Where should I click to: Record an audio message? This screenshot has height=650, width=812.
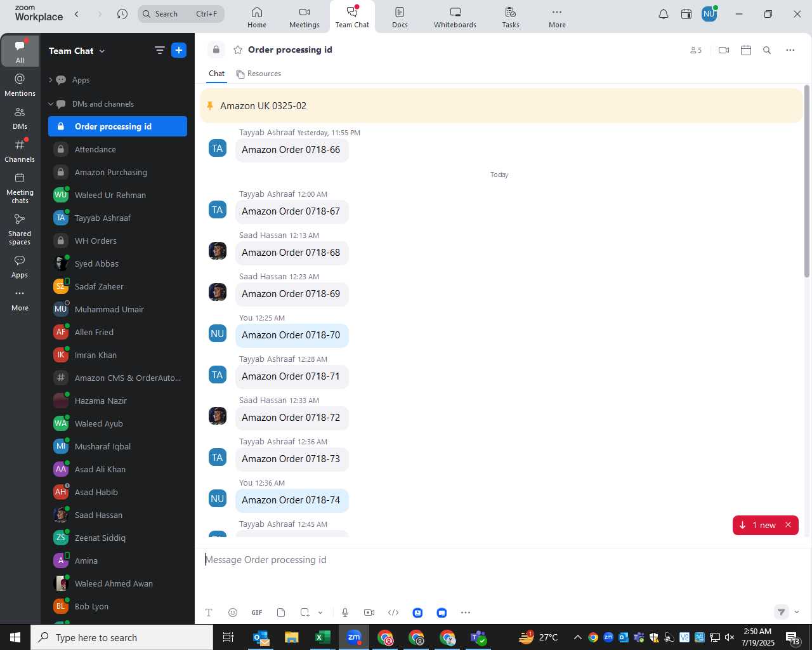[x=345, y=613]
